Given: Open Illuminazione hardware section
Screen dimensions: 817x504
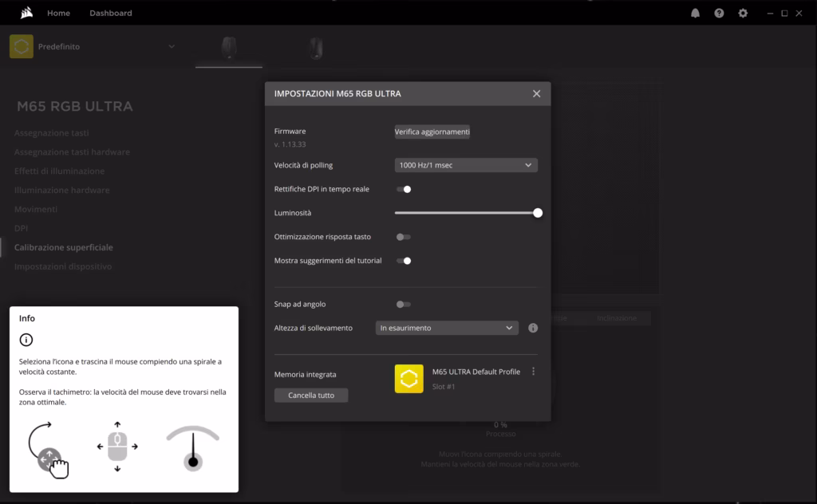Looking at the screenshot, I should [62, 190].
